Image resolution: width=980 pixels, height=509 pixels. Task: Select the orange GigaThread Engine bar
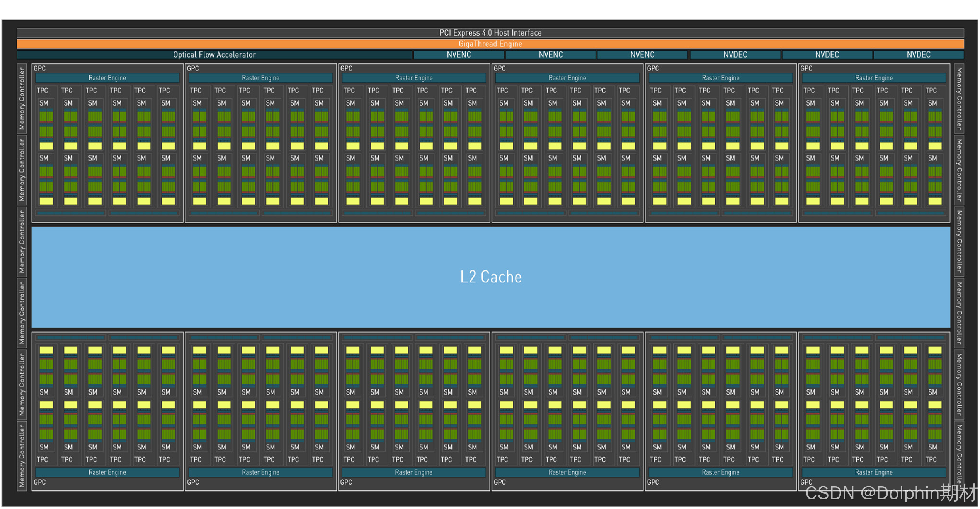point(490,44)
